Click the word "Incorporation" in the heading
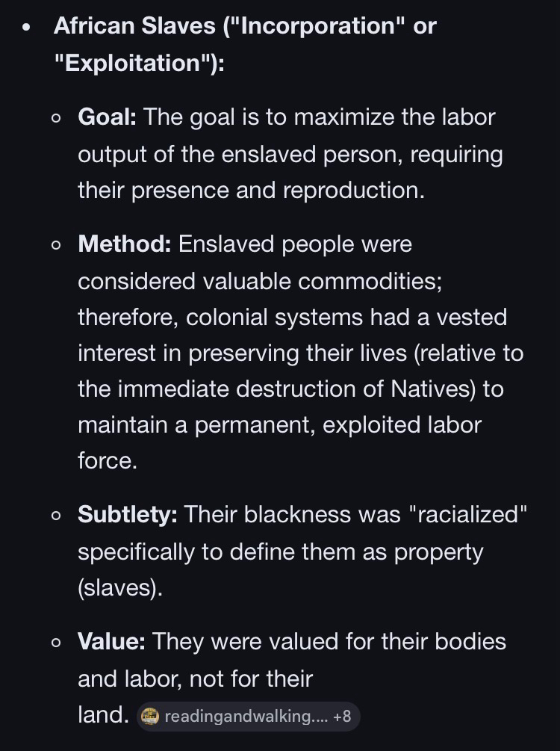 (x=317, y=26)
